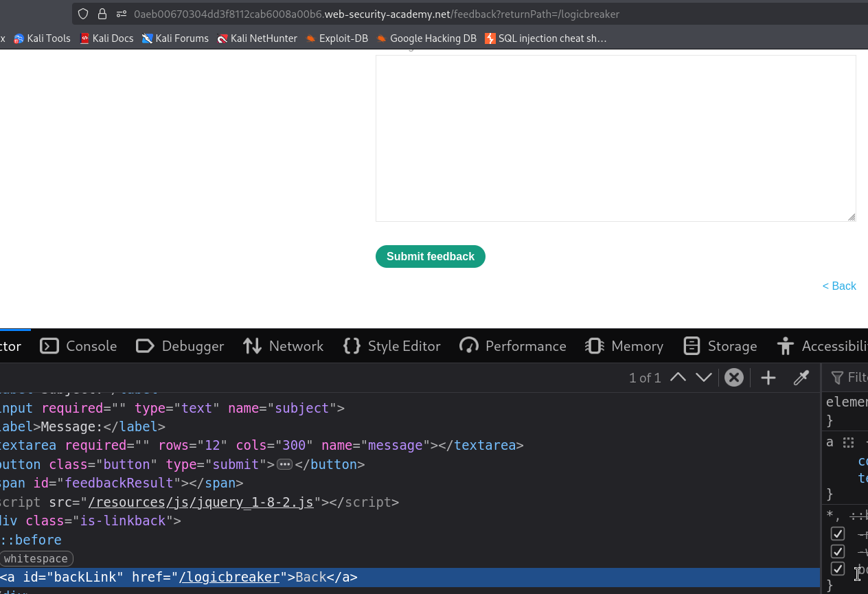This screenshot has height=594, width=868.
Task: Open the SQL injection cheat sheet bookmark
Action: point(546,38)
